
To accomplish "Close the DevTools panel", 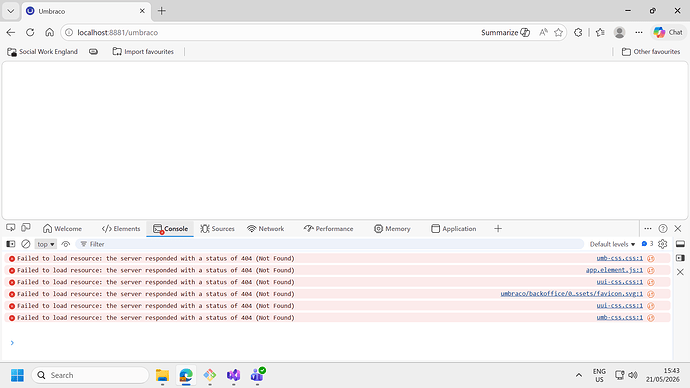I will point(678,228).
